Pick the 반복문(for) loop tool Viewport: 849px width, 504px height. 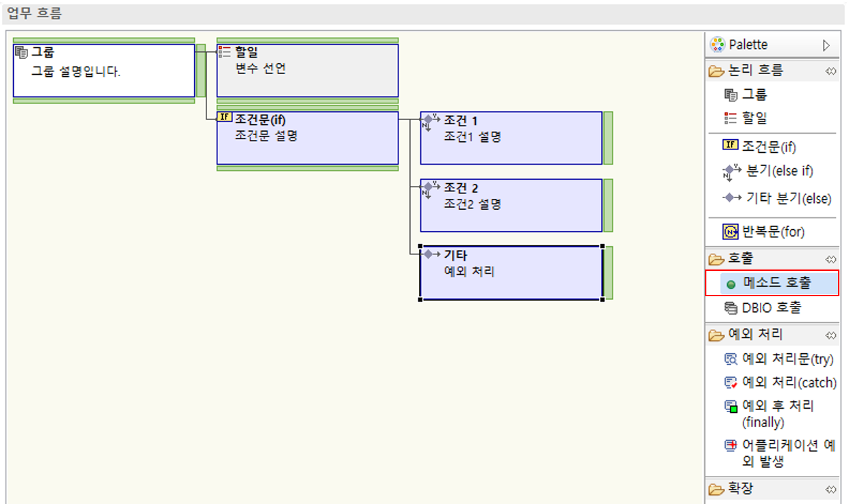(x=772, y=232)
